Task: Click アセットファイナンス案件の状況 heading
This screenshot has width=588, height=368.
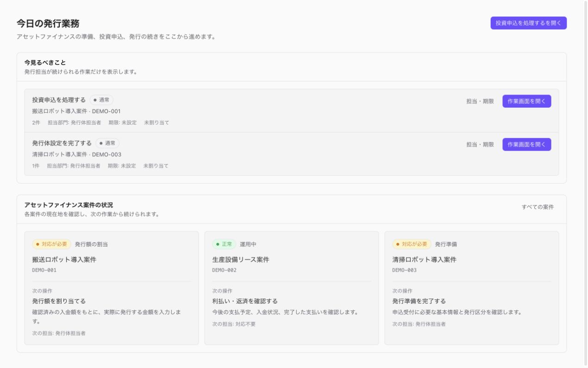Action: 69,204
